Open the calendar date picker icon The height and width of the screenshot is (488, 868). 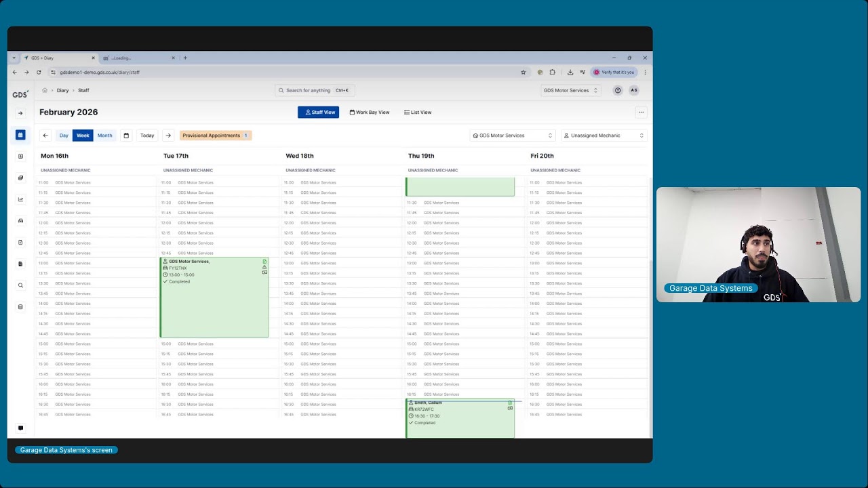tap(126, 136)
